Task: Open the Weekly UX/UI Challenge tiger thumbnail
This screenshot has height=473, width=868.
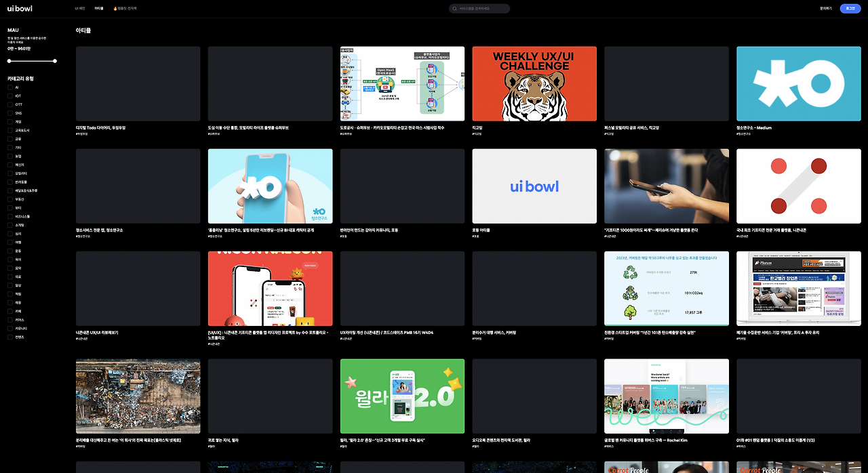Action: click(x=534, y=83)
